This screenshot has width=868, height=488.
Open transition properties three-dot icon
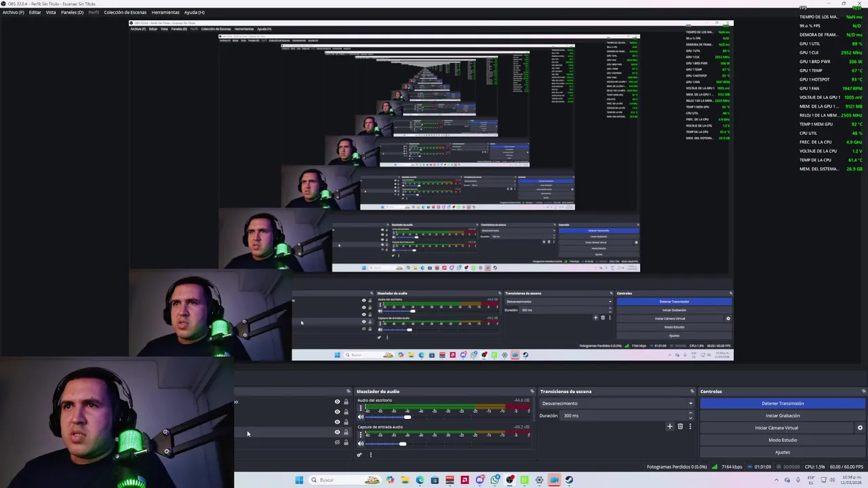pyautogui.click(x=690, y=426)
